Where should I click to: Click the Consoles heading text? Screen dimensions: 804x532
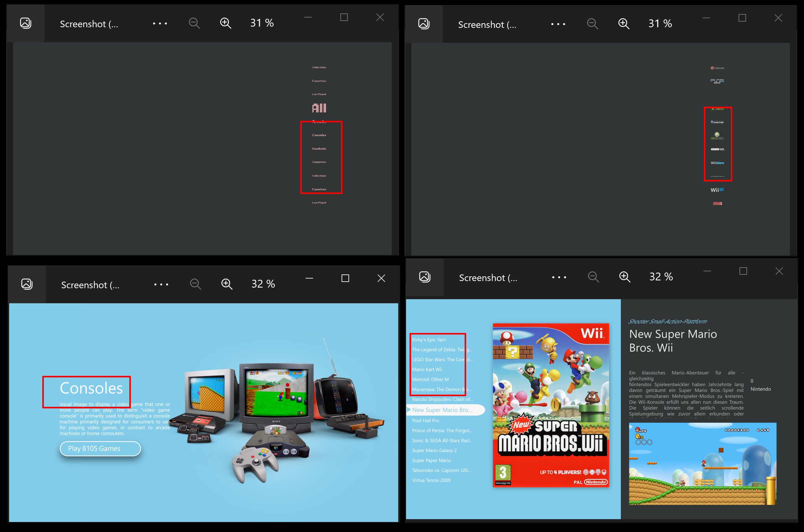coord(91,388)
